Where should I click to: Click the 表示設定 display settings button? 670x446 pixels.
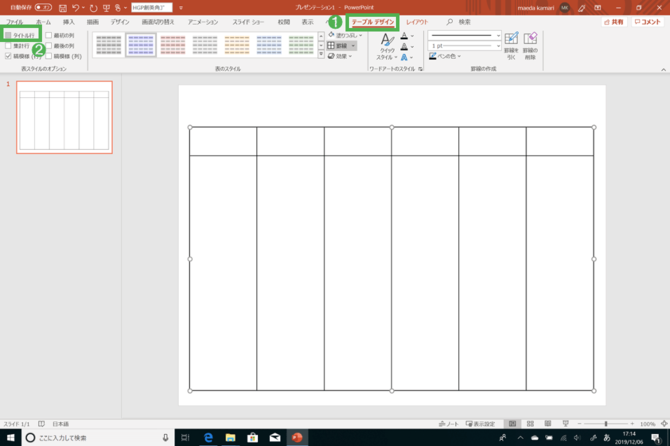click(480, 424)
